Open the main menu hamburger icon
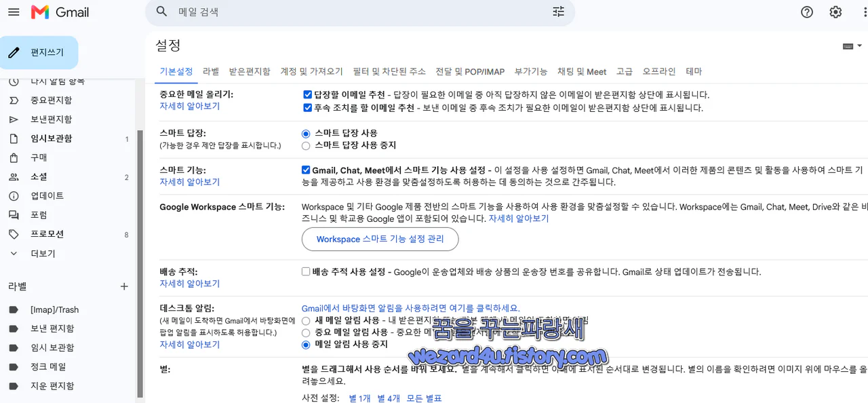Image resolution: width=868 pixels, height=403 pixels. (14, 12)
